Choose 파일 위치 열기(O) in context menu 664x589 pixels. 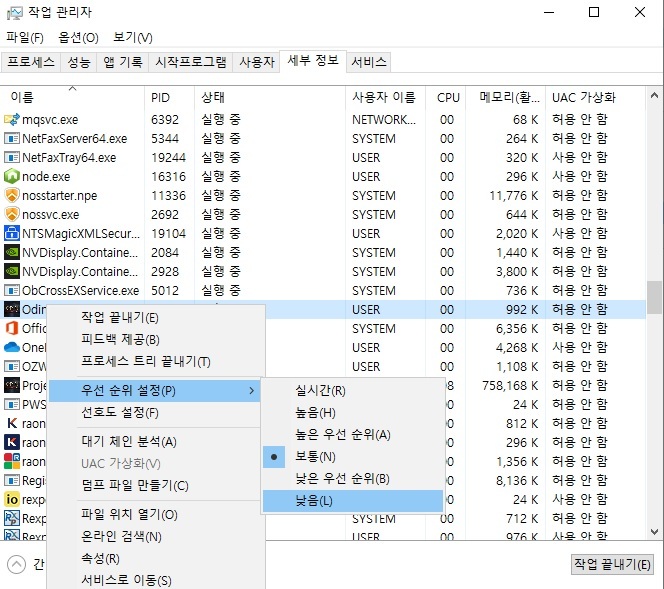tap(128, 515)
